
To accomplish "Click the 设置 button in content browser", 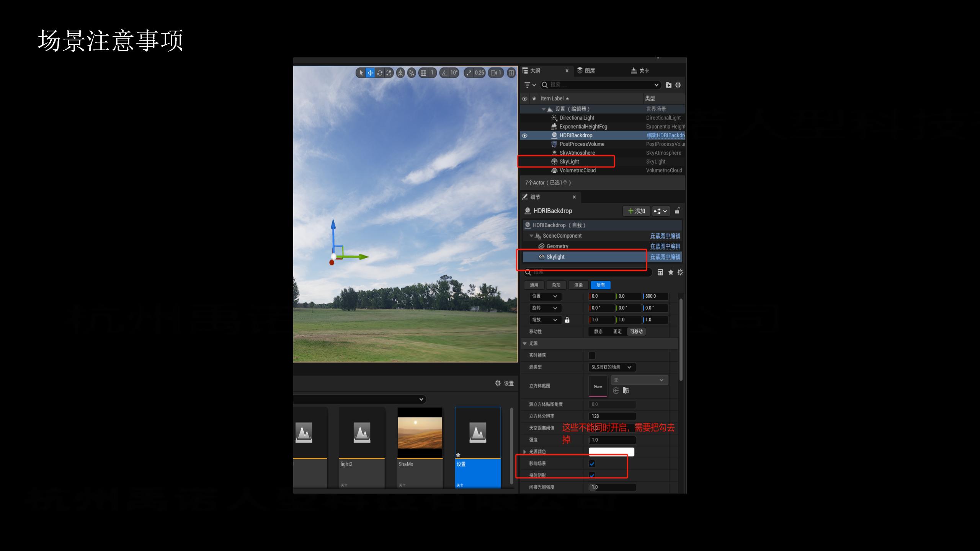I will pyautogui.click(x=504, y=383).
